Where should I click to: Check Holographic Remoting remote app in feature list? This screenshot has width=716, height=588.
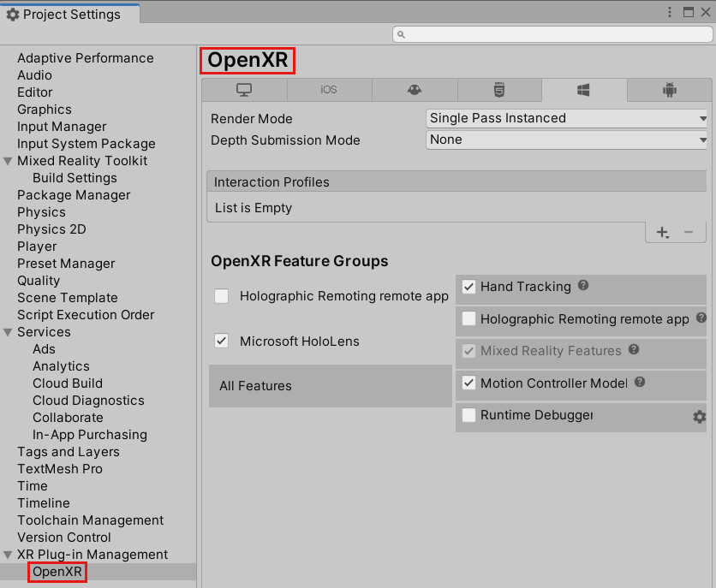click(x=468, y=318)
